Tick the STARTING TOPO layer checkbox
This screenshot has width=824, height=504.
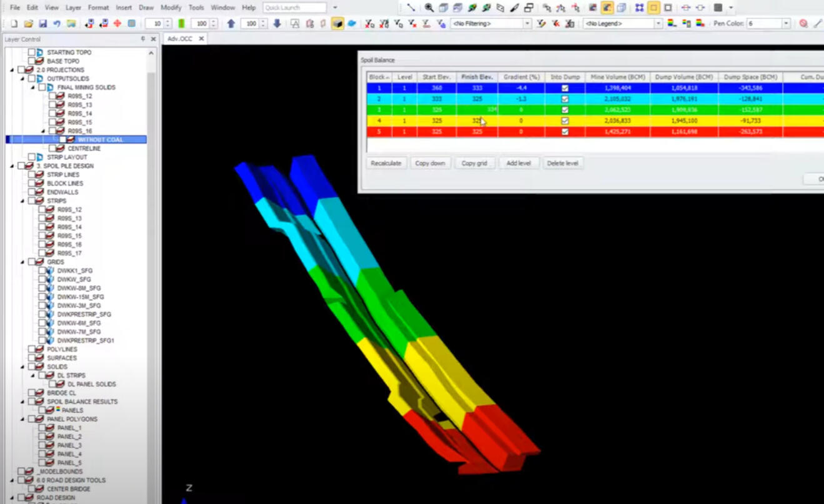click(x=31, y=52)
